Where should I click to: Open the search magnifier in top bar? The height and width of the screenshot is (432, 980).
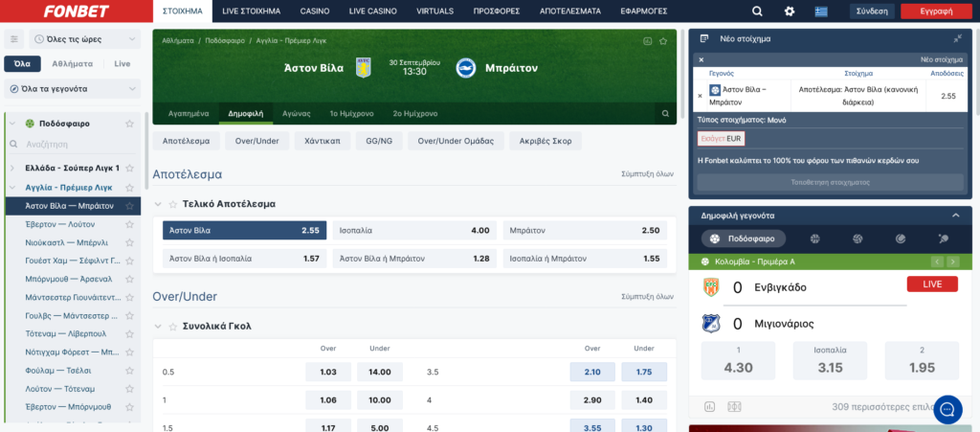click(x=757, y=11)
